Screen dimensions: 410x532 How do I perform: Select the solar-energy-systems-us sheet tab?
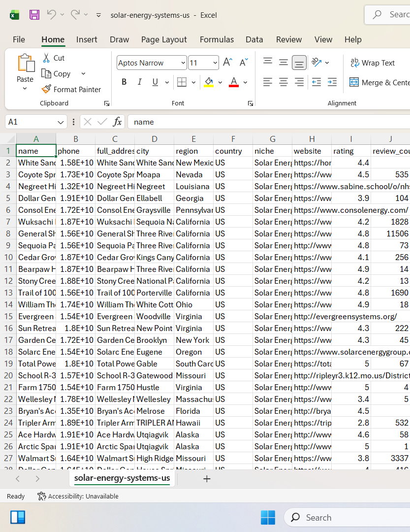point(122,478)
